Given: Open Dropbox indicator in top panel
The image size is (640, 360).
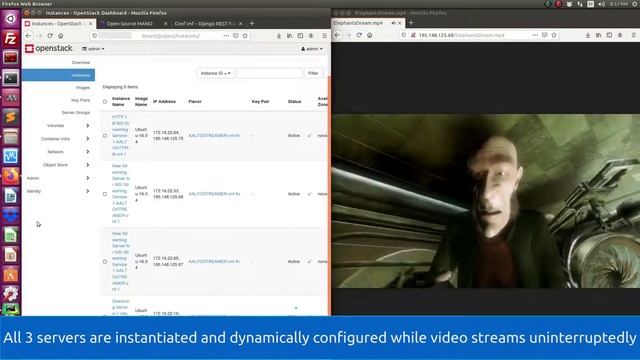Looking at the screenshot, I should coord(569,4).
